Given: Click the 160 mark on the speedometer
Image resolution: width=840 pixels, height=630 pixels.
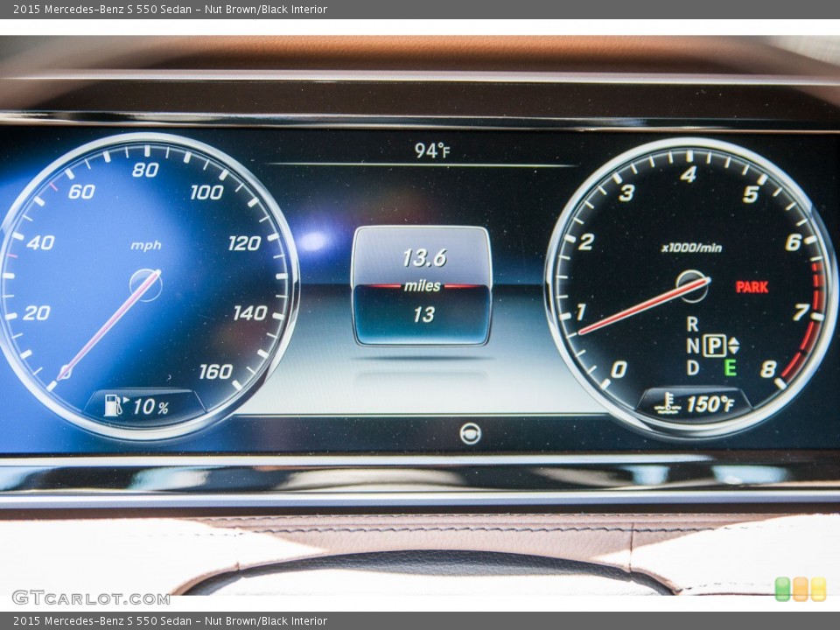Looking at the screenshot, I should (x=216, y=371).
